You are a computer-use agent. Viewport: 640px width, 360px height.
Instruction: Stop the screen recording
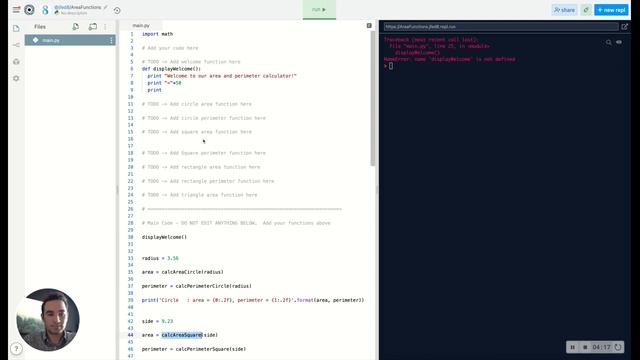[x=585, y=347]
